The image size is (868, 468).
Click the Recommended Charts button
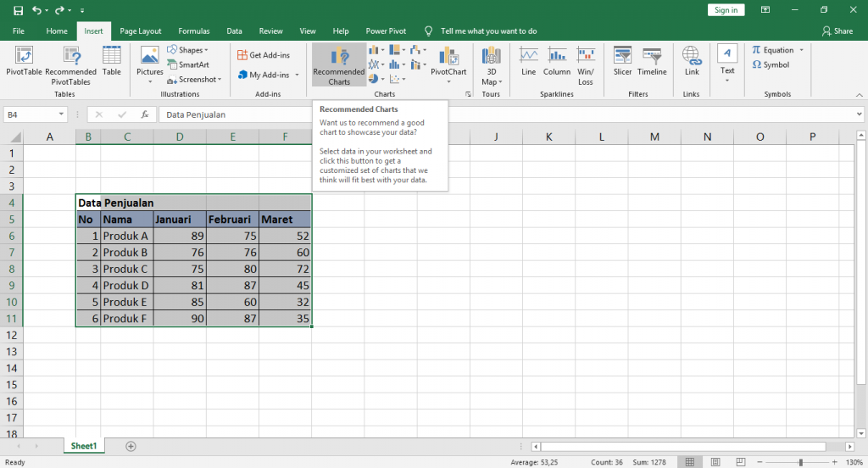tap(339, 64)
